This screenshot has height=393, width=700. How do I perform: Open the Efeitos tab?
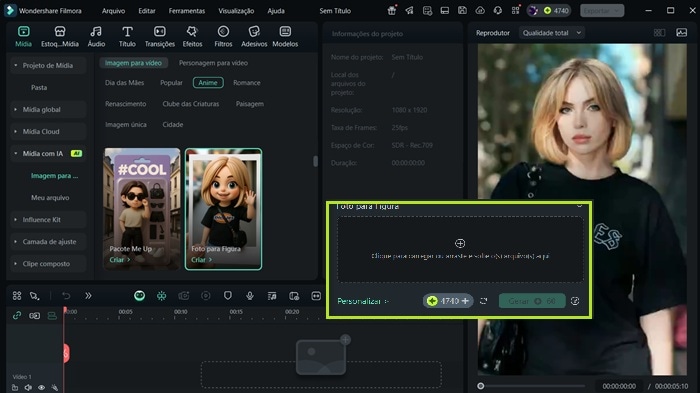pos(192,37)
